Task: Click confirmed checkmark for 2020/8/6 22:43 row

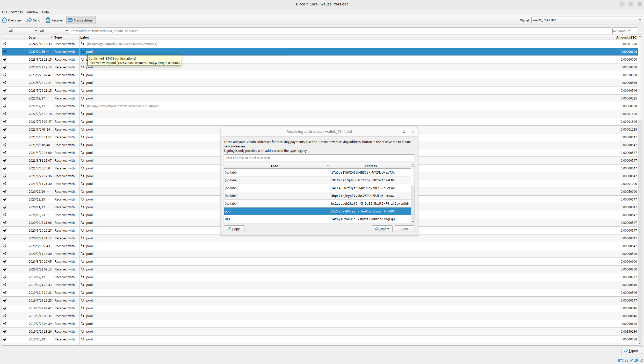Action: (5, 246)
